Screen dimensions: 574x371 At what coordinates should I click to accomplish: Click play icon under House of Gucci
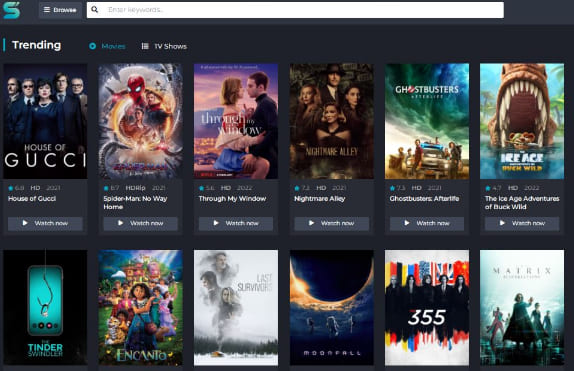25,223
